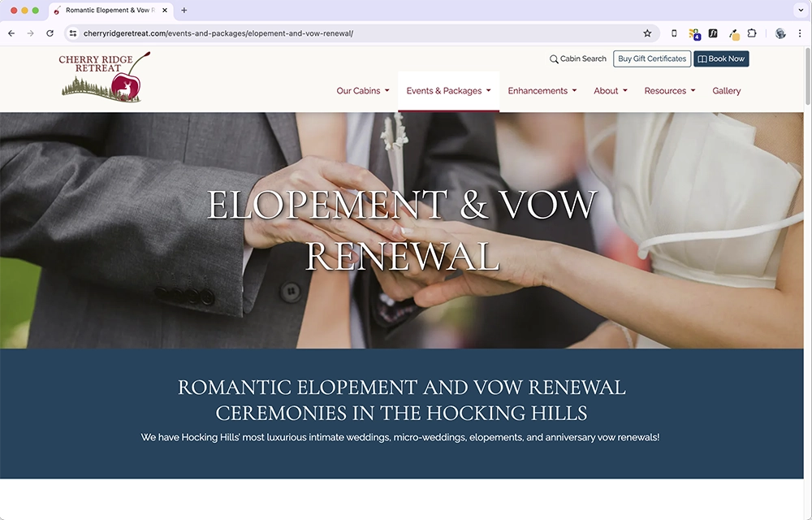This screenshot has width=812, height=520.
Task: Click the phone-shaped icon right of the bookmark star
Action: [674, 33]
